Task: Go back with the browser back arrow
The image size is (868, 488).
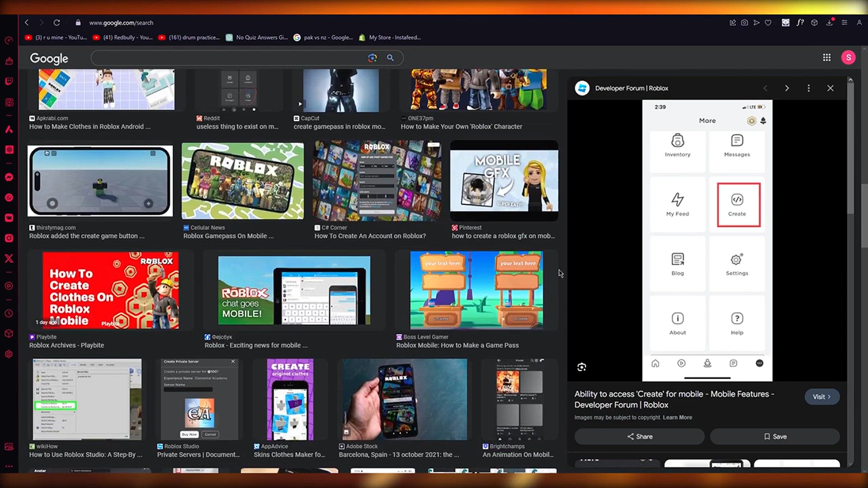Action: (x=27, y=23)
